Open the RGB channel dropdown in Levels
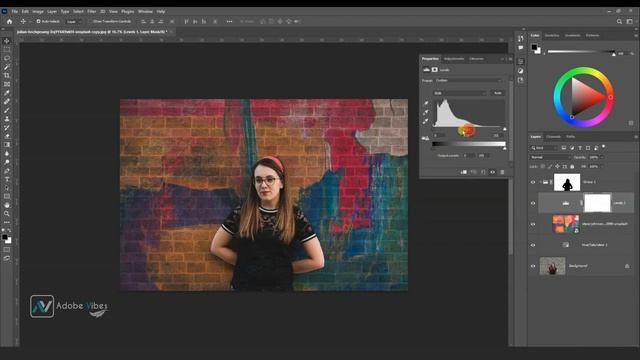The height and width of the screenshot is (360, 640). coord(460,93)
